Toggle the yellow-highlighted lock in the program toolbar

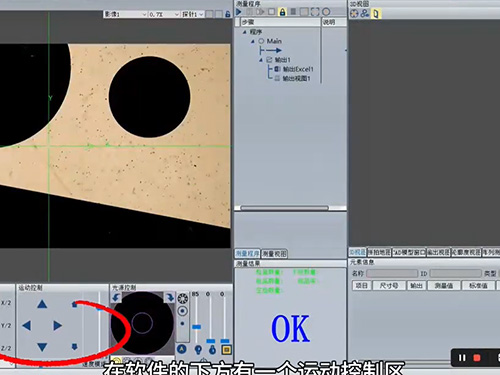point(282,12)
